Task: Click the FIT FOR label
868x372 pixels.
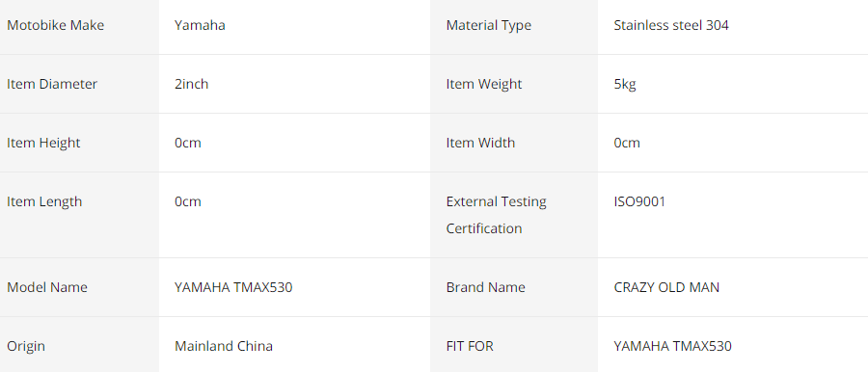Action: (x=470, y=347)
